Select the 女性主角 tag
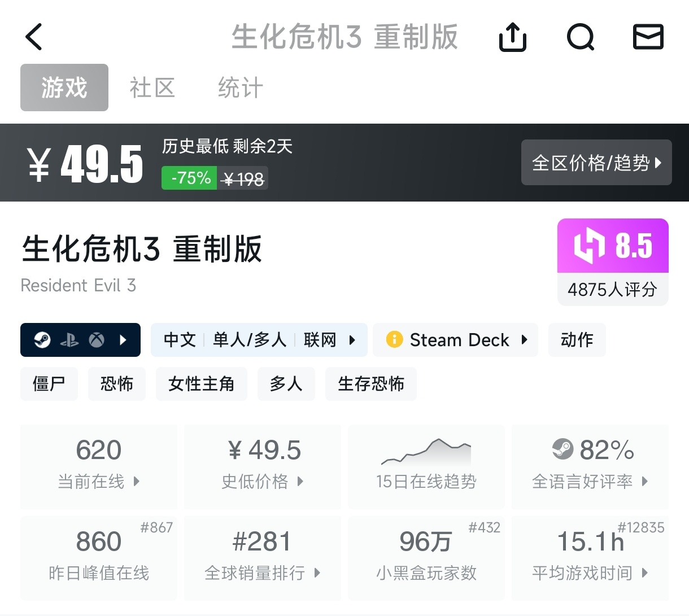The image size is (689, 616). click(x=202, y=384)
